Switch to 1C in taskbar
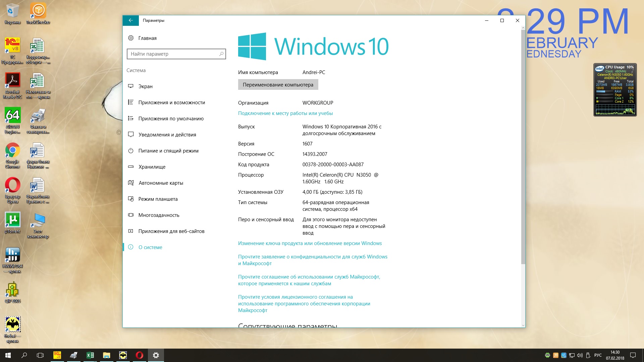The width and height of the screenshot is (644, 362). coord(57,355)
